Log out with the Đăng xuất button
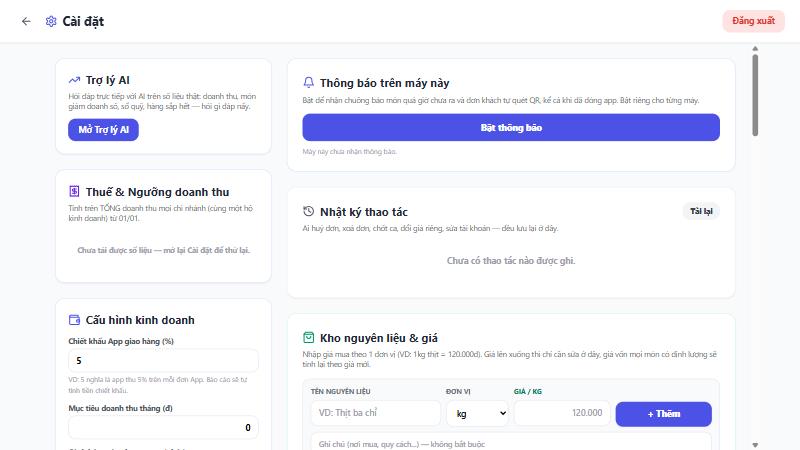This screenshot has width=800, height=450. tap(754, 21)
